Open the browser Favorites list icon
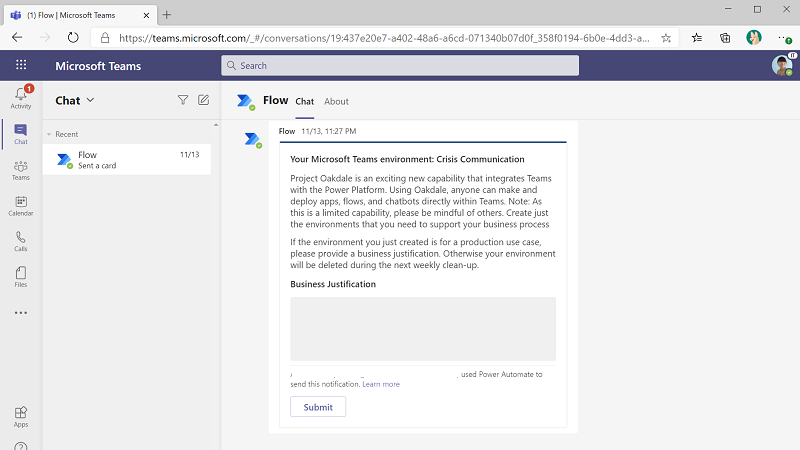The width and height of the screenshot is (800, 450). pyautogui.click(x=697, y=38)
